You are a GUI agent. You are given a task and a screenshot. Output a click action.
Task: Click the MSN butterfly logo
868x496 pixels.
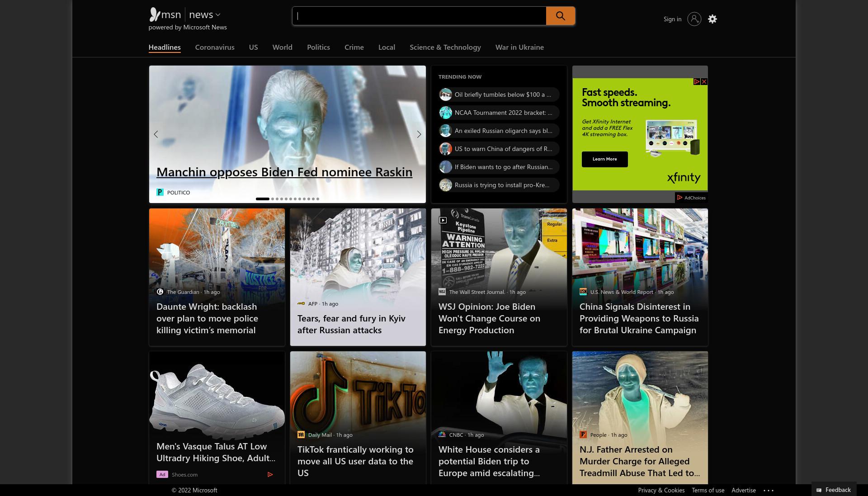click(x=155, y=14)
